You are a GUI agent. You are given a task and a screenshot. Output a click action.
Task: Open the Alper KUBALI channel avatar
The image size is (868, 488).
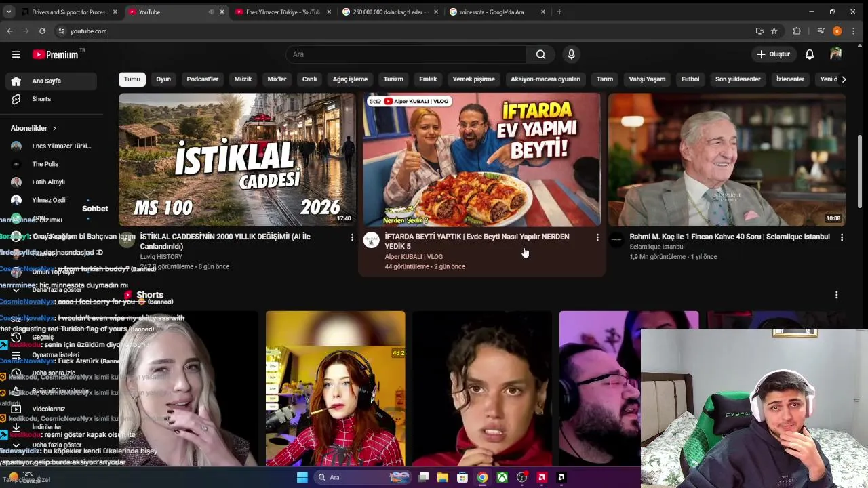pos(372,240)
